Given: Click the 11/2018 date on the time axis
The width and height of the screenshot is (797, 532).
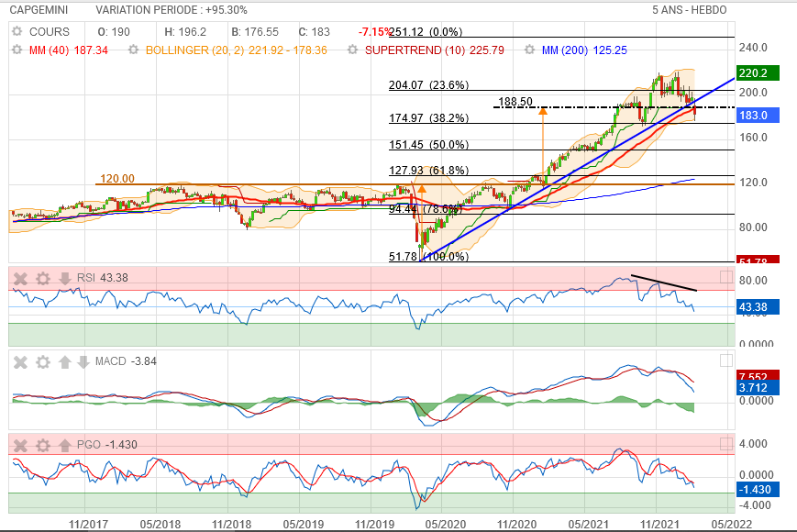Looking at the screenshot, I should pos(232,524).
